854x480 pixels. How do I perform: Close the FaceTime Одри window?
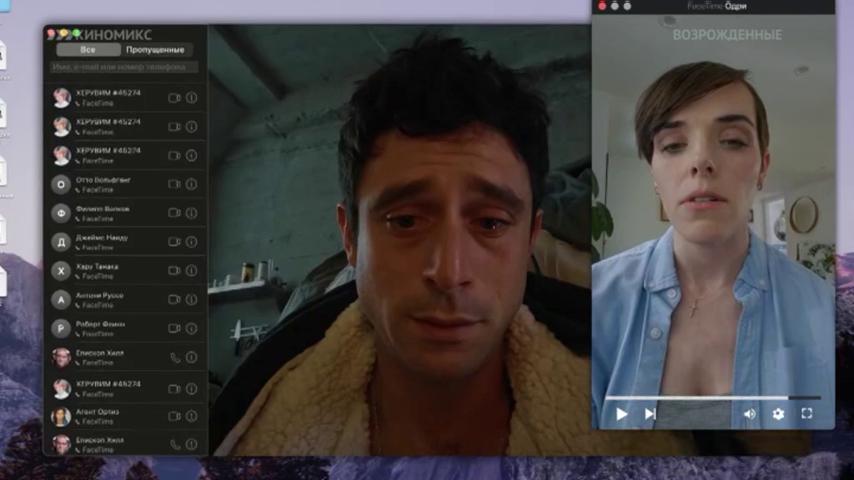602,6
